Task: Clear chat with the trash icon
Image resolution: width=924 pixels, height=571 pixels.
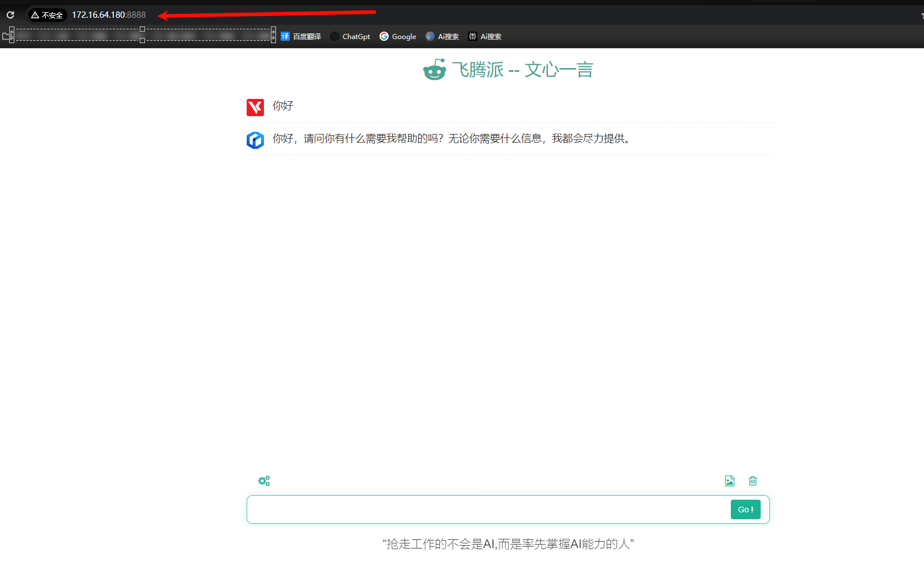Action: (x=753, y=481)
